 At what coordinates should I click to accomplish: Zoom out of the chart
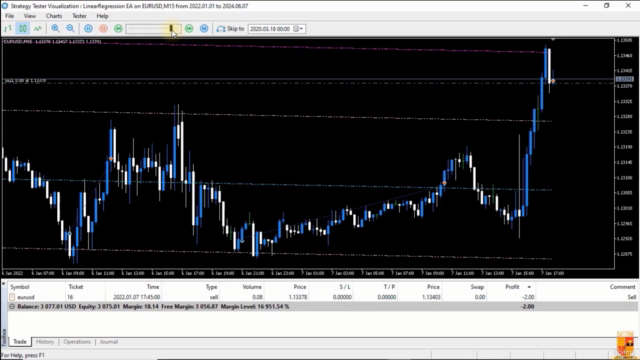coord(70,29)
